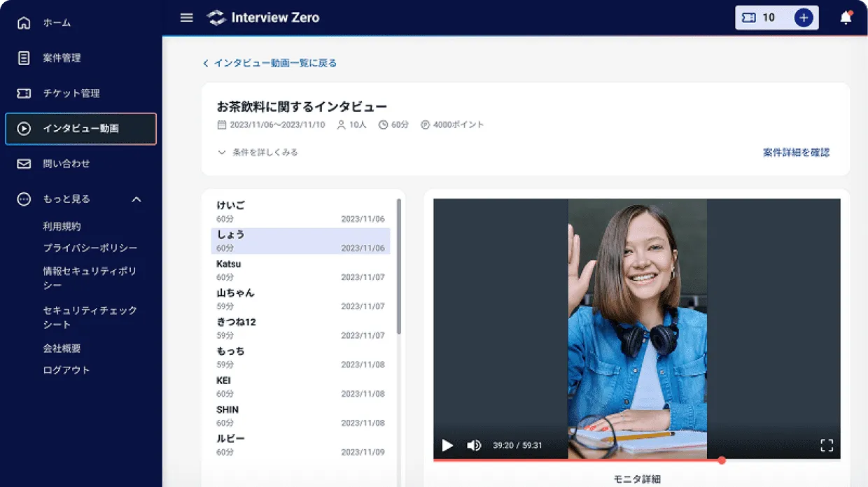
Task: Select the インタビュー動画 play icon
Action: pos(24,129)
